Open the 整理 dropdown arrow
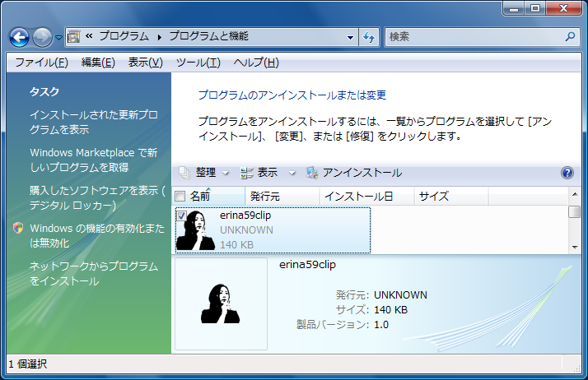The height and width of the screenshot is (380, 588). pos(226,173)
